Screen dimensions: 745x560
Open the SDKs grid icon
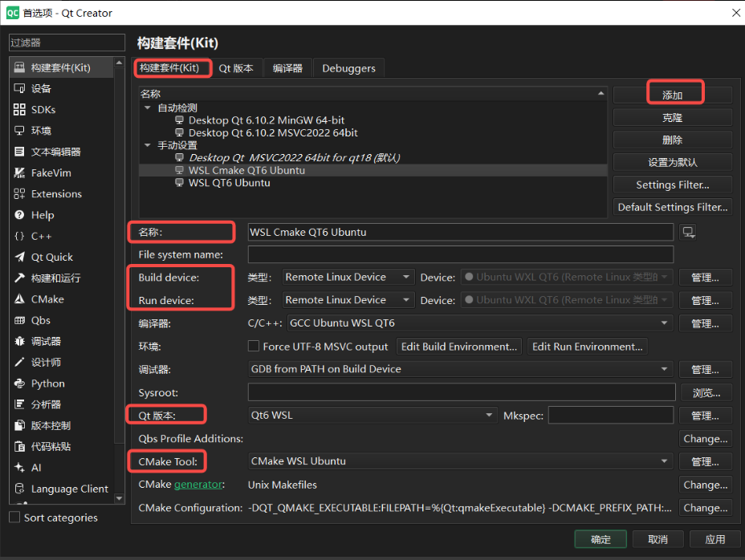click(x=19, y=110)
